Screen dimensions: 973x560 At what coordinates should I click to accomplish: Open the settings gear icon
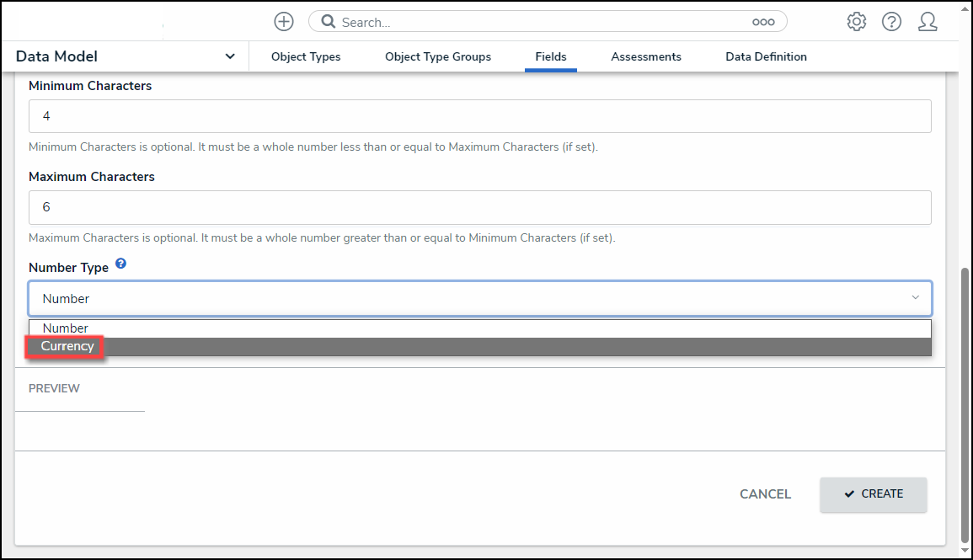(857, 22)
